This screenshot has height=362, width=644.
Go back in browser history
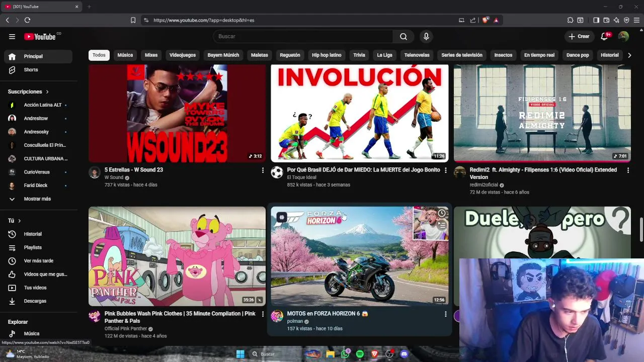7,20
